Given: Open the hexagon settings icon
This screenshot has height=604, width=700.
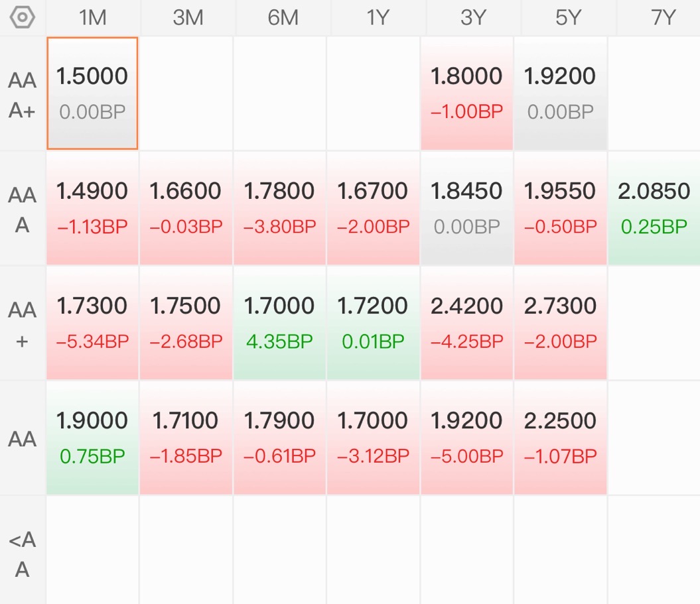Looking at the screenshot, I should pos(23,18).
